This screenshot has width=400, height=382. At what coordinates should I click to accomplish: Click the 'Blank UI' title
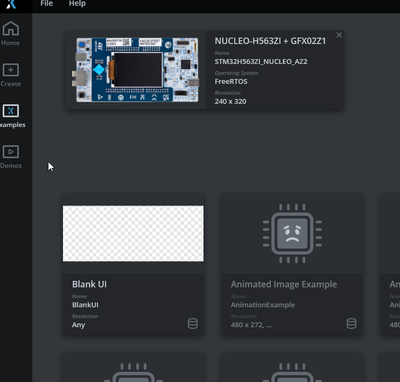pyautogui.click(x=89, y=284)
